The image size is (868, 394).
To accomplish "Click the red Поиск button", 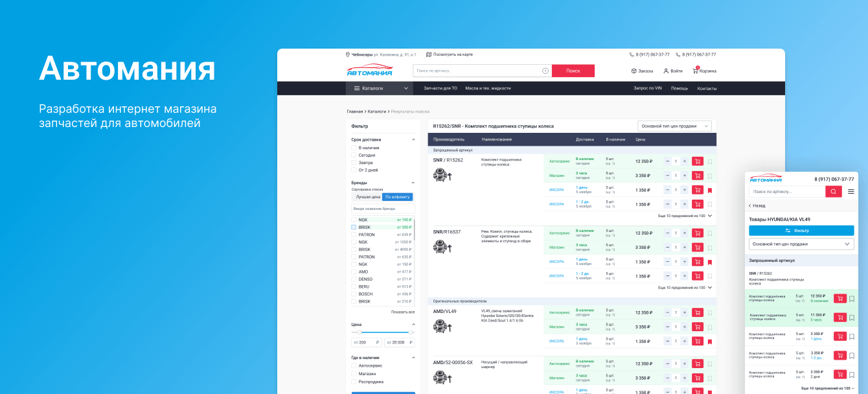I will [x=573, y=71].
